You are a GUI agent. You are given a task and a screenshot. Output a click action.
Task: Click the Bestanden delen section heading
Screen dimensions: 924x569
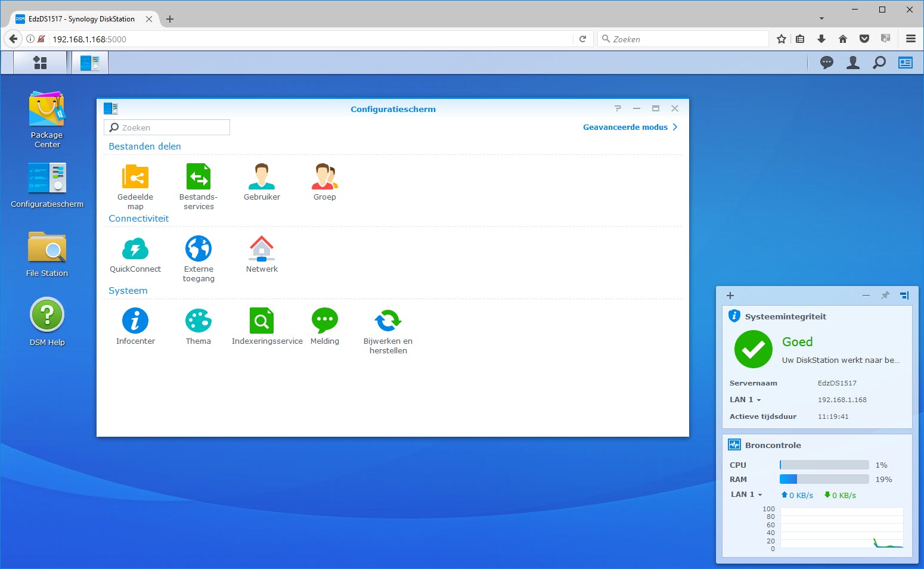(x=145, y=146)
